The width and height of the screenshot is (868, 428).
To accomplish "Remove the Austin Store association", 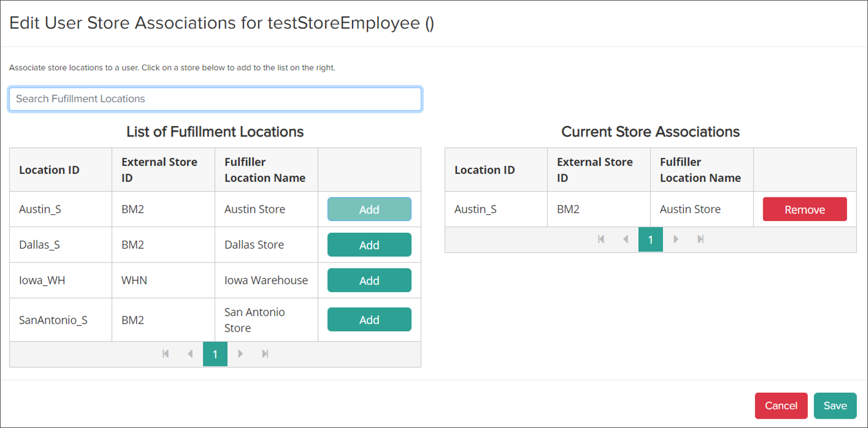I will [x=805, y=209].
